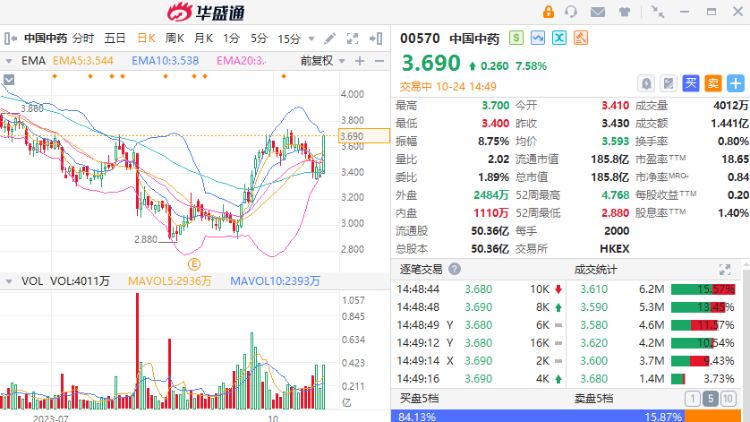
Task: Click the price alert bell icon
Action: pyautogui.click(x=646, y=84)
